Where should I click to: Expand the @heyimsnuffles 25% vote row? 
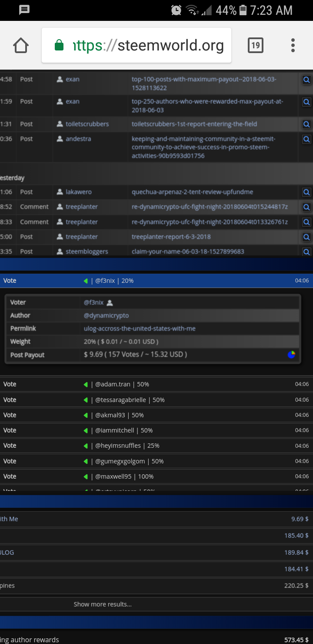[x=156, y=446]
